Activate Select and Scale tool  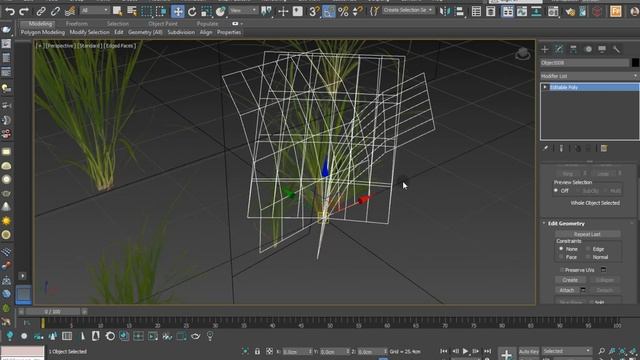click(x=206, y=11)
